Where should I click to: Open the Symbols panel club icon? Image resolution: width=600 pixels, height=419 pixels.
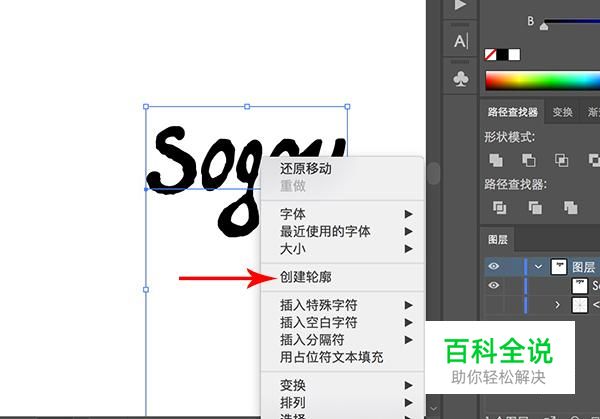pos(461,79)
